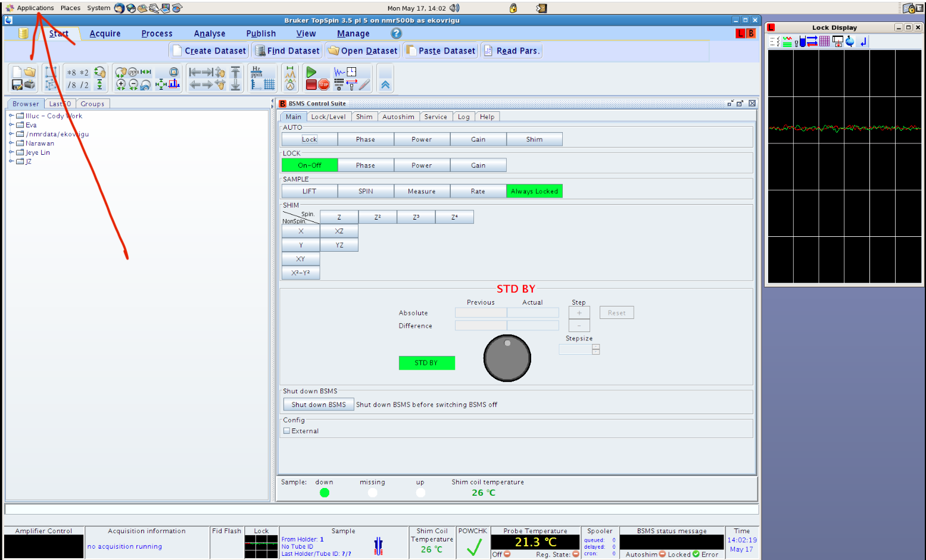Screen dimensions: 926x560
Task: Click the Shut down BSMS button
Action: click(319, 405)
